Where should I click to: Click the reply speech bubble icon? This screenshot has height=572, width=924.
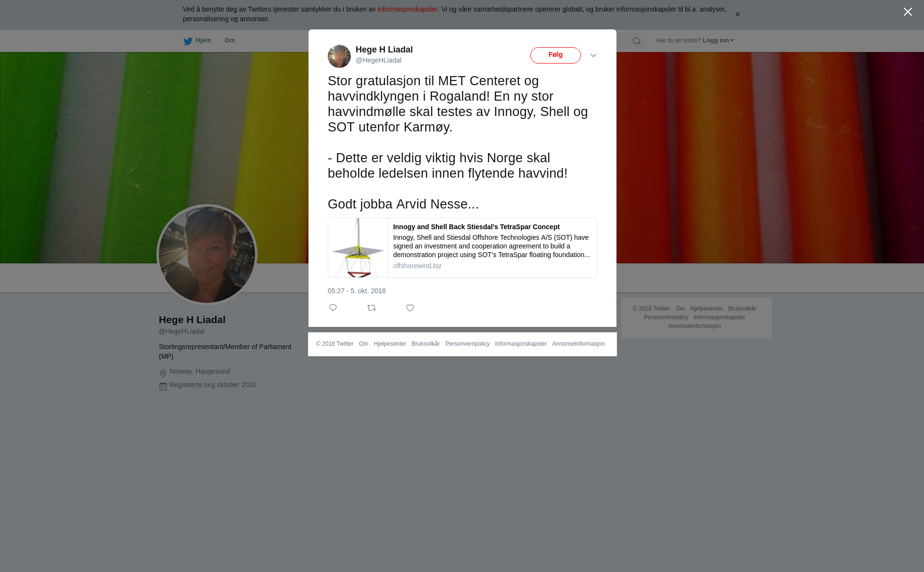coord(333,308)
